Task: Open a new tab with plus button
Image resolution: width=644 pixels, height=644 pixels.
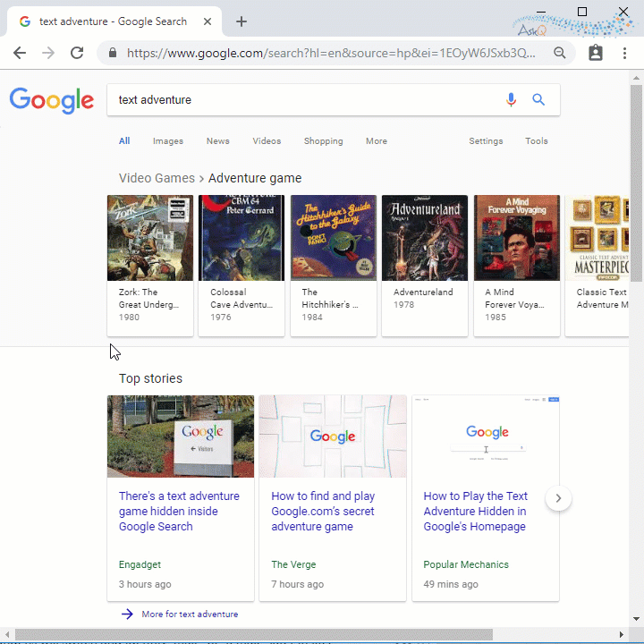Action: [241, 21]
